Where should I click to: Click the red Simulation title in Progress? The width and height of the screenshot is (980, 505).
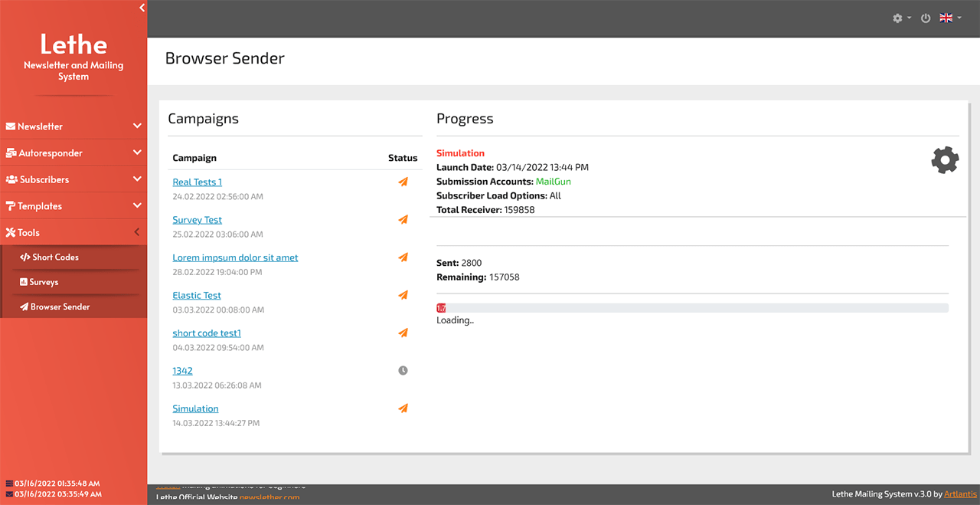[x=460, y=153]
